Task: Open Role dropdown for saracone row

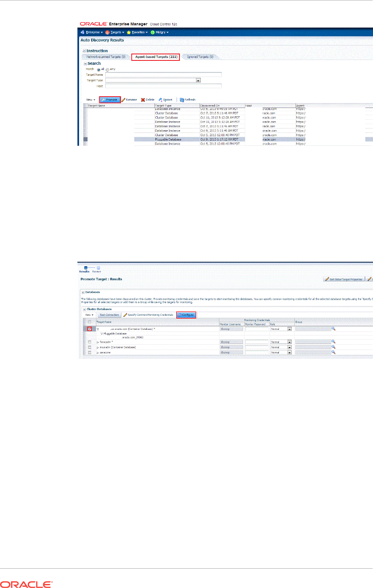Action: point(289,352)
